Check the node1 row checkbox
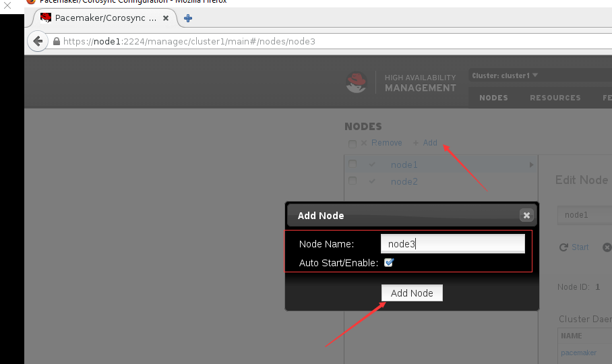Screen dimensions: 612x364 [x=353, y=164]
